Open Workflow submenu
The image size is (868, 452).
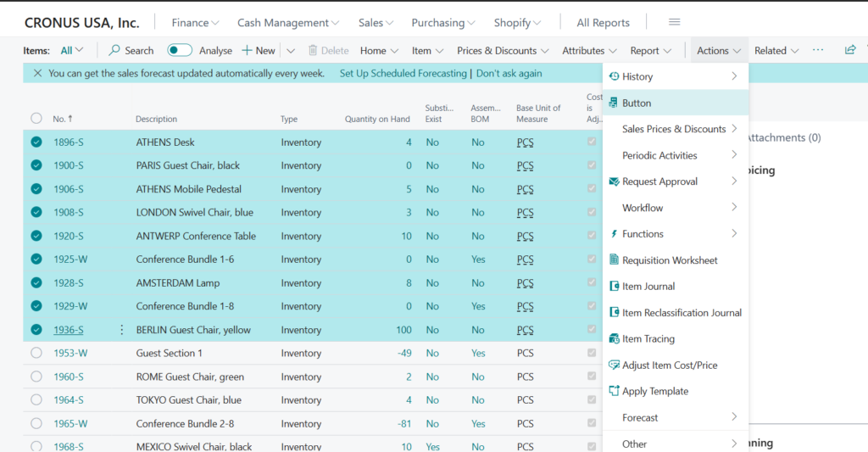pos(676,208)
